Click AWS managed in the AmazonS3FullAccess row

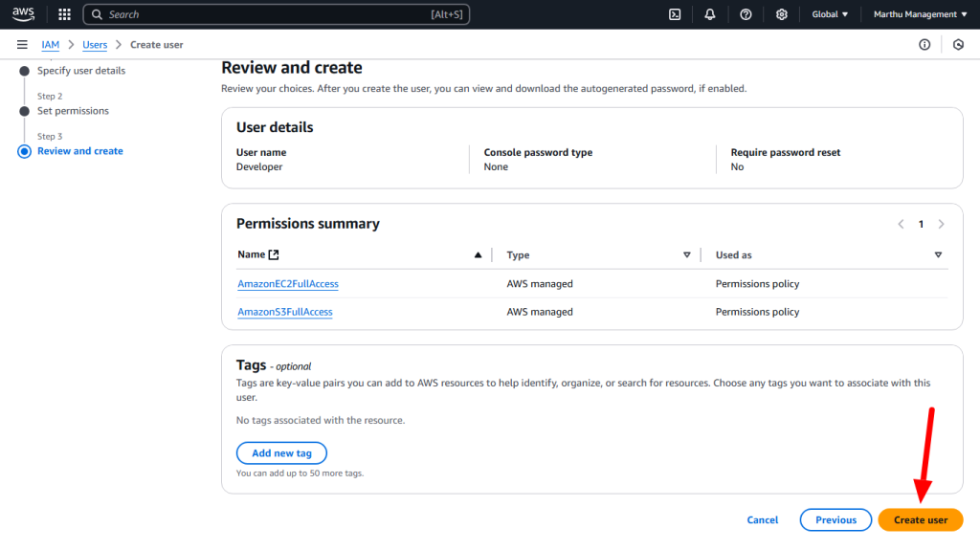pyautogui.click(x=540, y=312)
